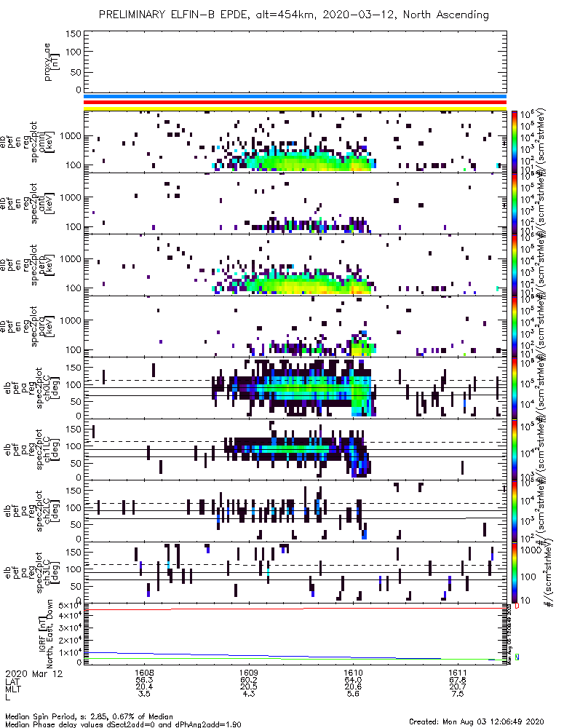Click the MLT value 20.4
Screen dimensions: 564x728
144,687
